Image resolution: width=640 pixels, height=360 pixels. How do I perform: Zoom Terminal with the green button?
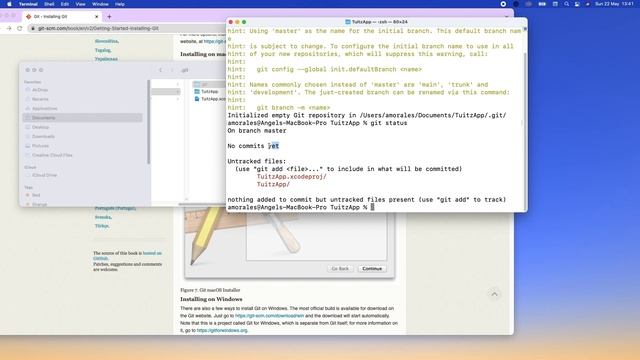coord(244,22)
